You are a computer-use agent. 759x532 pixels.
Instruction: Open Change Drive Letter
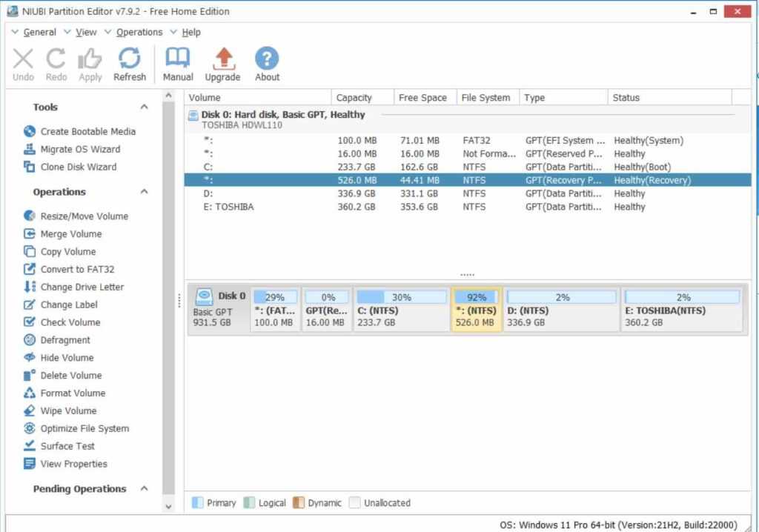(73, 287)
